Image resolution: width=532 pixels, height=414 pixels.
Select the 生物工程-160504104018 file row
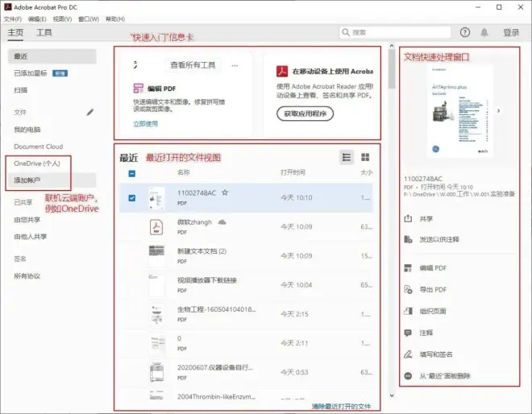pyautogui.click(x=246, y=314)
